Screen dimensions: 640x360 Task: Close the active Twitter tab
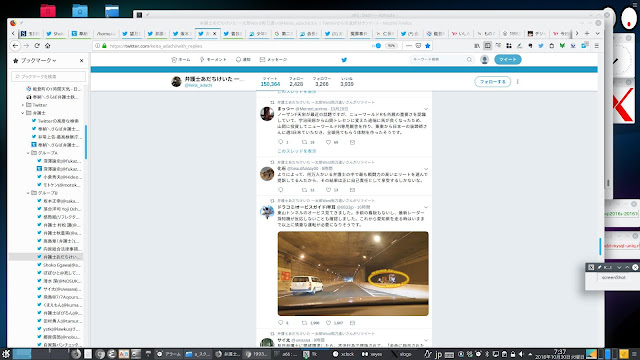(x=214, y=33)
